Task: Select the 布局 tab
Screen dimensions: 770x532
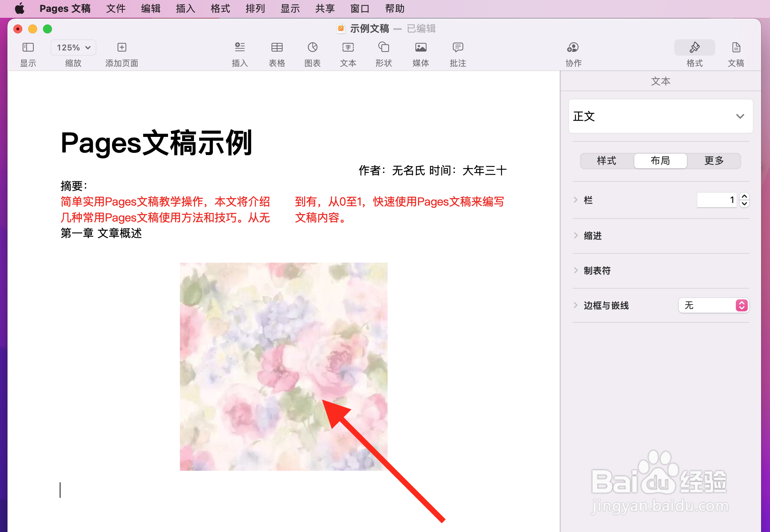Action: tap(660, 161)
